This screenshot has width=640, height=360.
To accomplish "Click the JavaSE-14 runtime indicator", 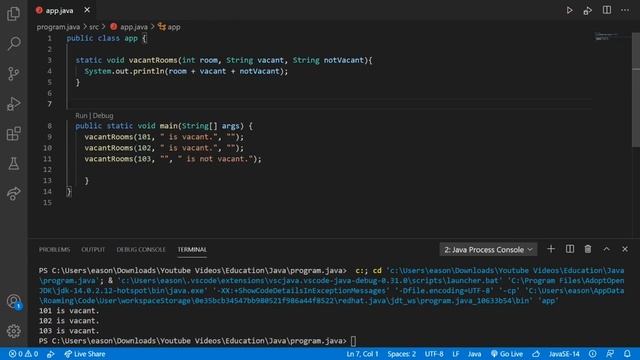I will pos(564,354).
